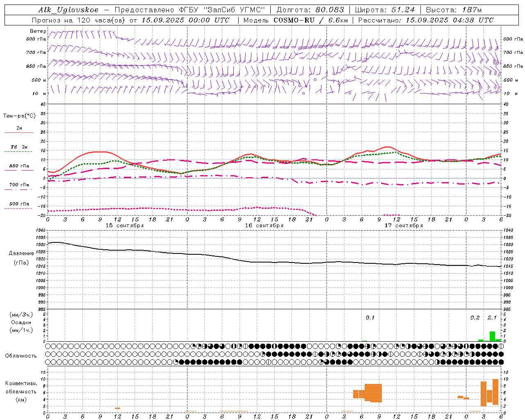Click the black surface pressure curve
The image size is (525, 420).
click(274, 262)
